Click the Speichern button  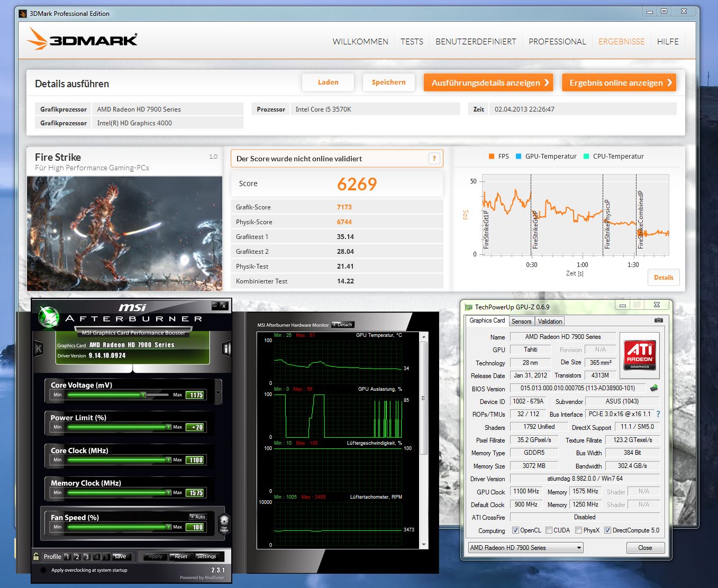pos(388,82)
